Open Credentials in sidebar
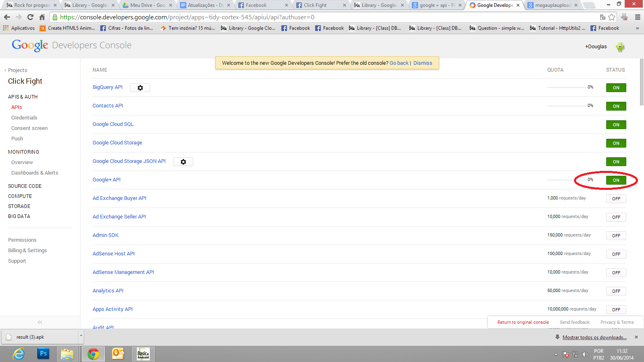This screenshot has width=644, height=362. pos(24,118)
